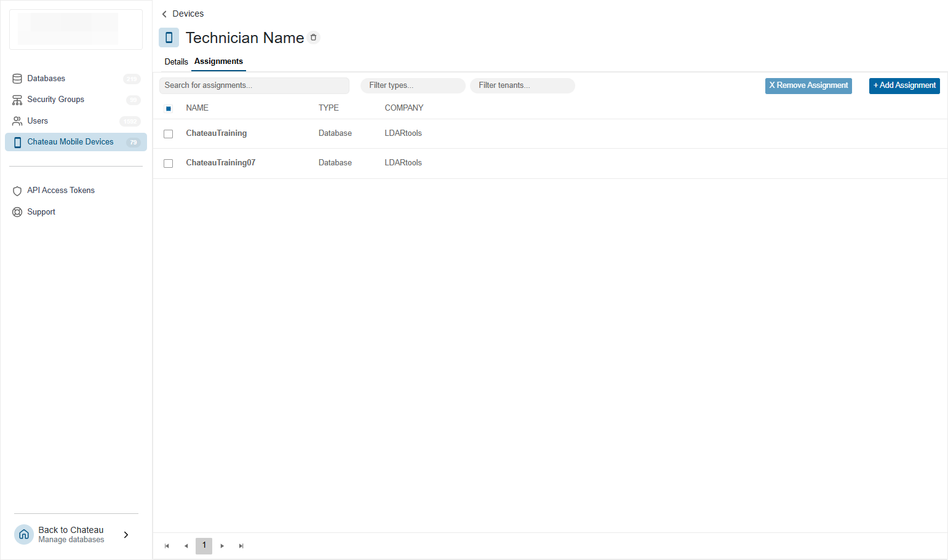Click the Technician Name title
The height and width of the screenshot is (560, 948).
click(245, 37)
